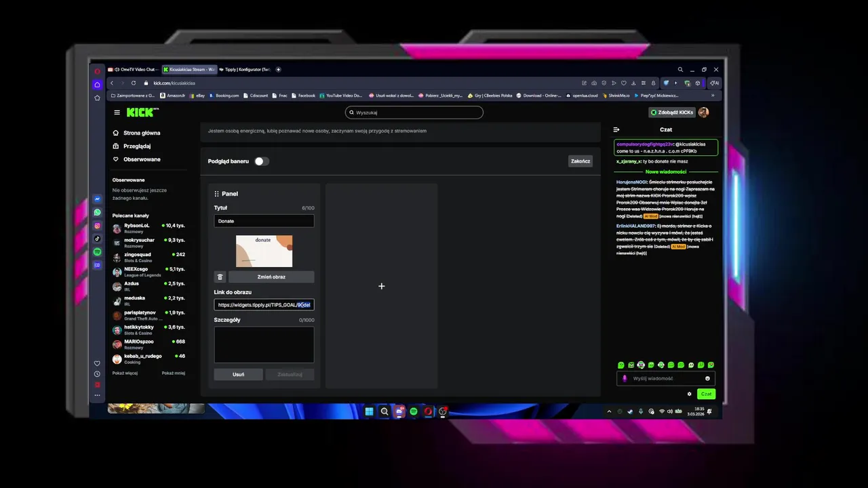The image size is (868, 488).
Task: Click Link do obrazu input field
Action: pyautogui.click(x=264, y=305)
